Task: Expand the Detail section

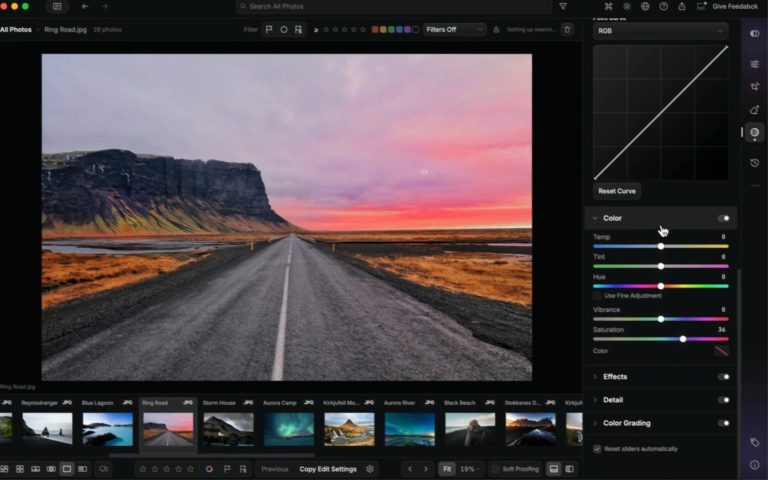Action: tap(595, 400)
